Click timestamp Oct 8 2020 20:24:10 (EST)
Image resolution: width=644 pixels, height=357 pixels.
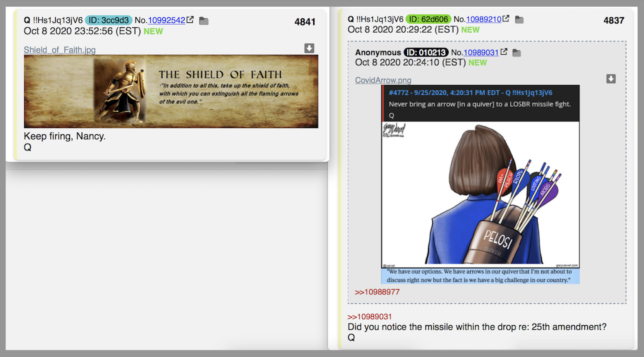point(410,63)
